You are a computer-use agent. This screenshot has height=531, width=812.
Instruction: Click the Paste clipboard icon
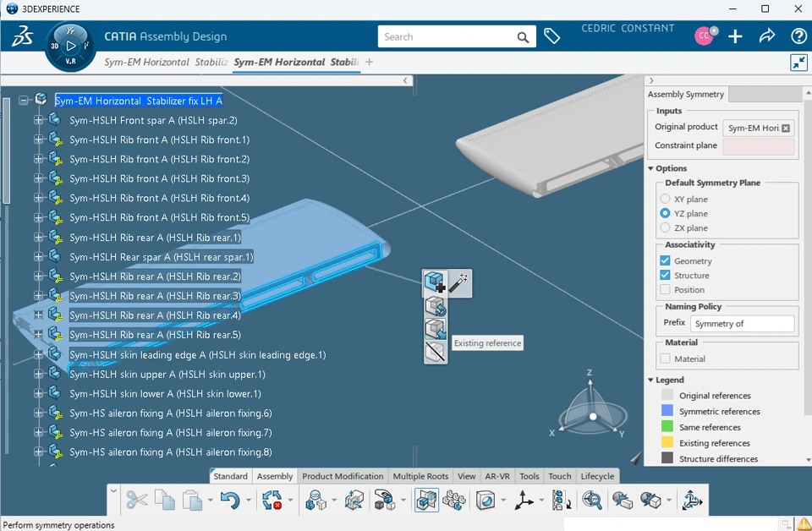pos(192,501)
